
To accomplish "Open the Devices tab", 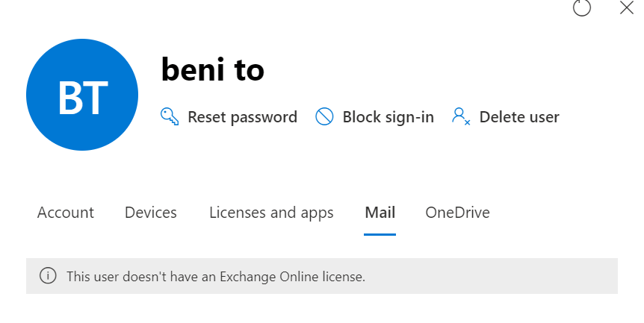I will tap(151, 213).
